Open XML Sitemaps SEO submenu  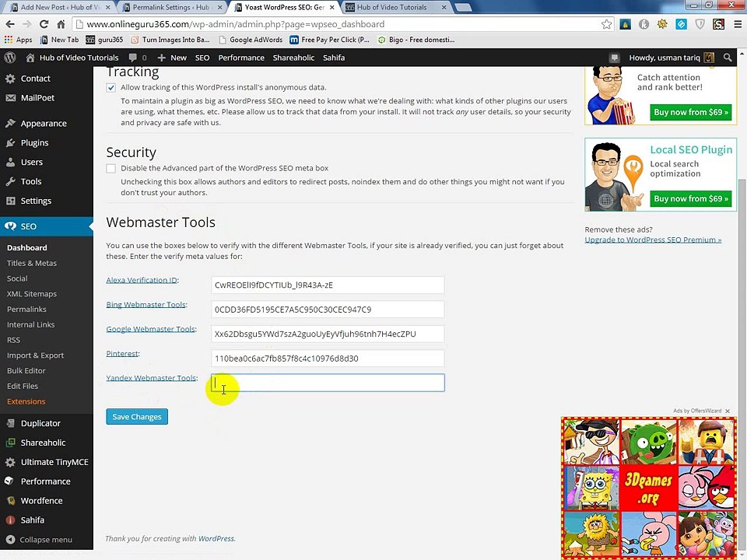pyautogui.click(x=31, y=294)
